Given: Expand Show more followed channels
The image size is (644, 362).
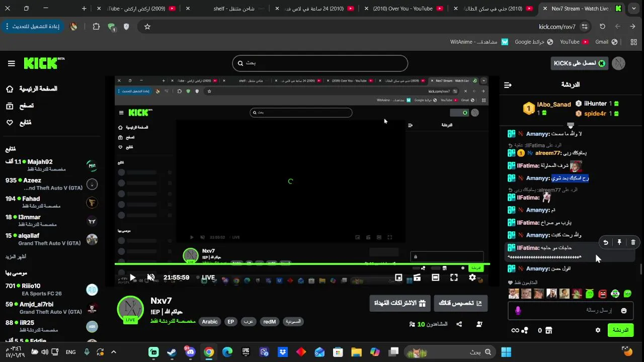Looking at the screenshot, I should pos(16,257).
